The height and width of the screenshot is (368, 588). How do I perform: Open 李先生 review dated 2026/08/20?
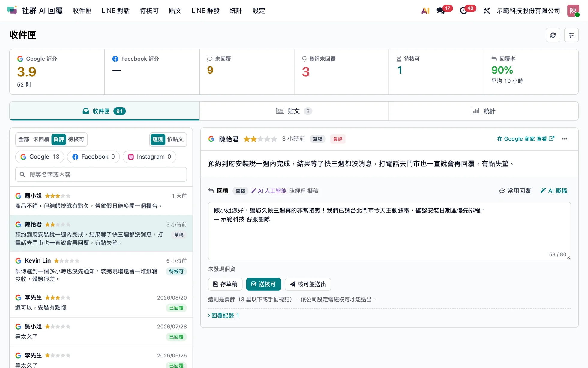click(101, 303)
